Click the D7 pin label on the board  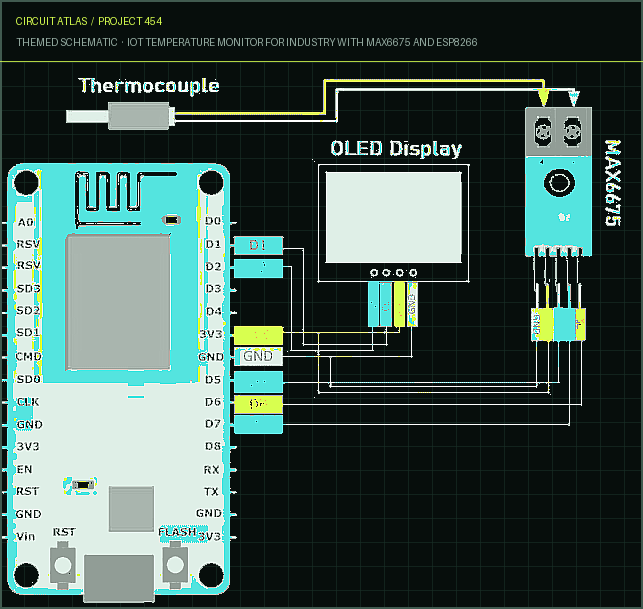click(x=213, y=423)
